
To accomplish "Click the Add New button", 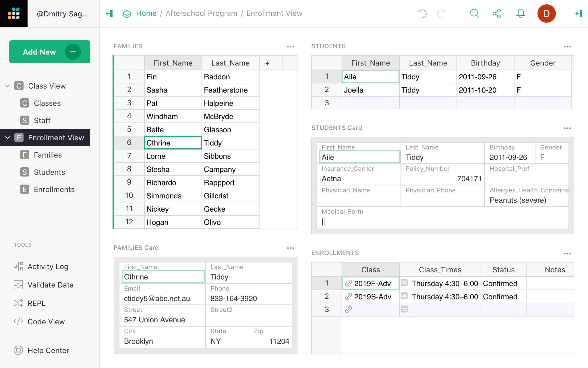I will pos(49,52).
